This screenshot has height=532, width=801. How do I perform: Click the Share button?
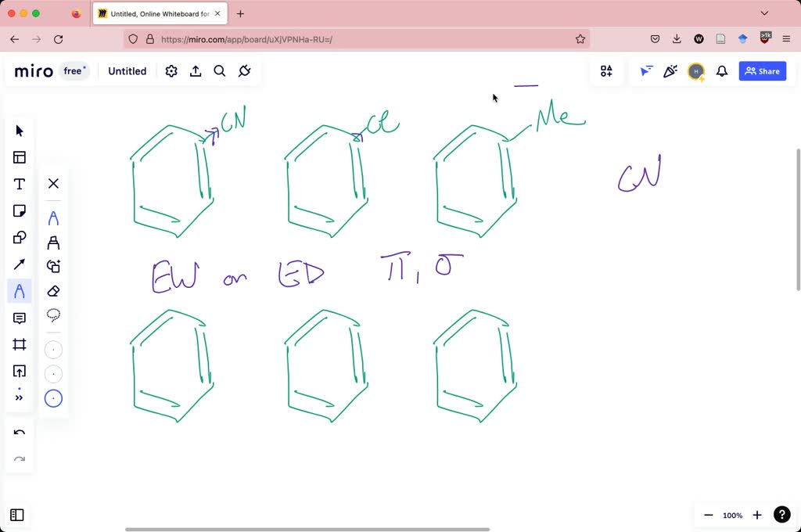point(762,70)
